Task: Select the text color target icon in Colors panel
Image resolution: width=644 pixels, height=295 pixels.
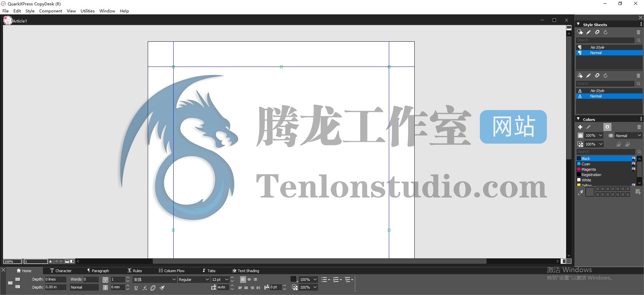Action: point(607,127)
